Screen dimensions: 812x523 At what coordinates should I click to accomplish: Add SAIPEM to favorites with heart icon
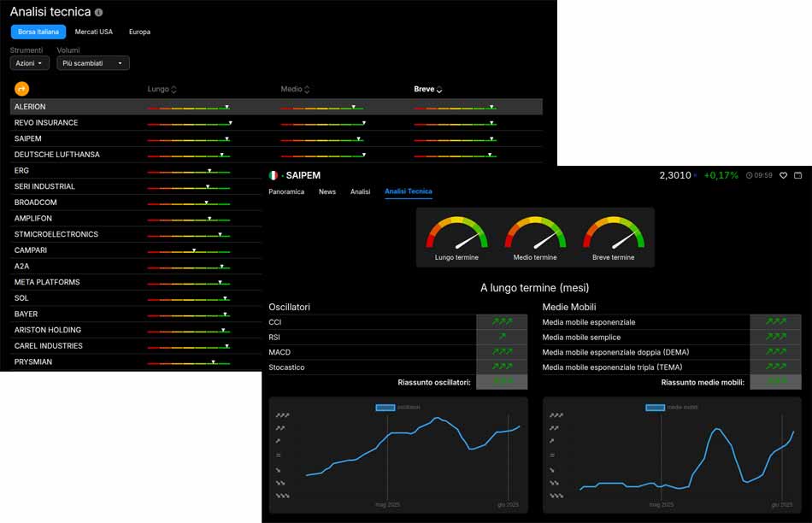(783, 175)
